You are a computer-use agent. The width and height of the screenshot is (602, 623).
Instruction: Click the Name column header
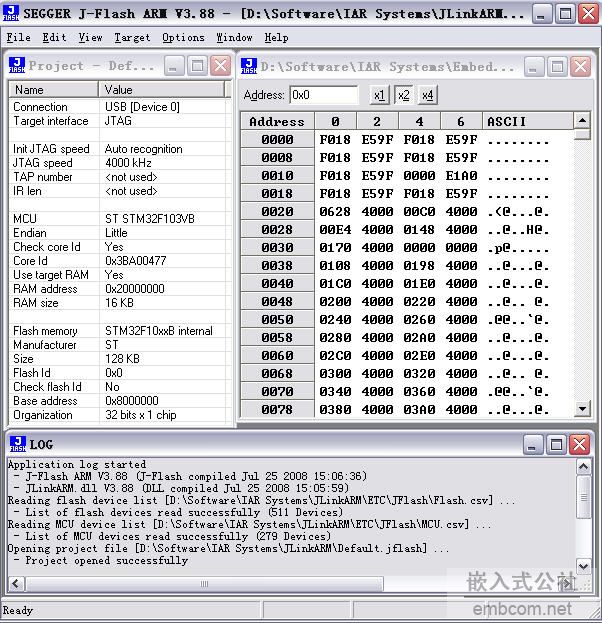point(54,89)
